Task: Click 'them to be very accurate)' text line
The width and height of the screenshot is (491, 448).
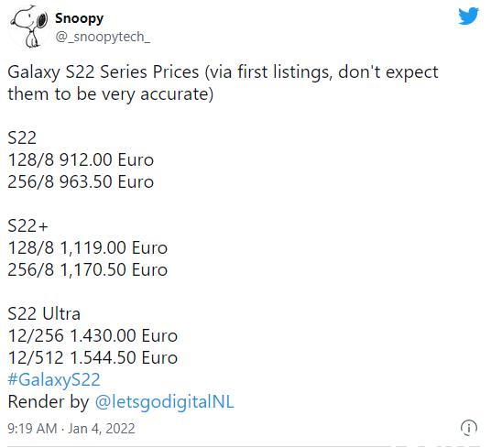Action: 111,94
